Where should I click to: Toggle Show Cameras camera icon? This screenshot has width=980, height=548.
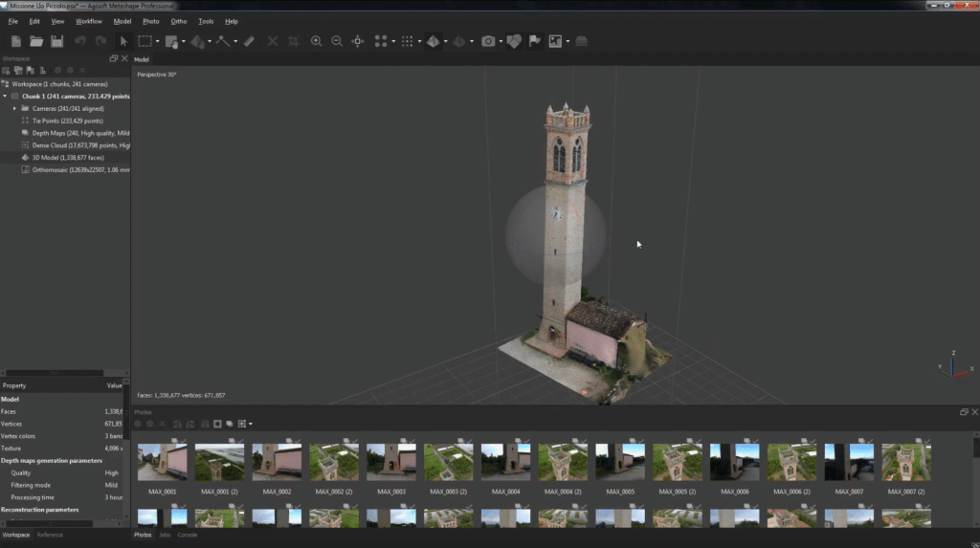click(488, 41)
